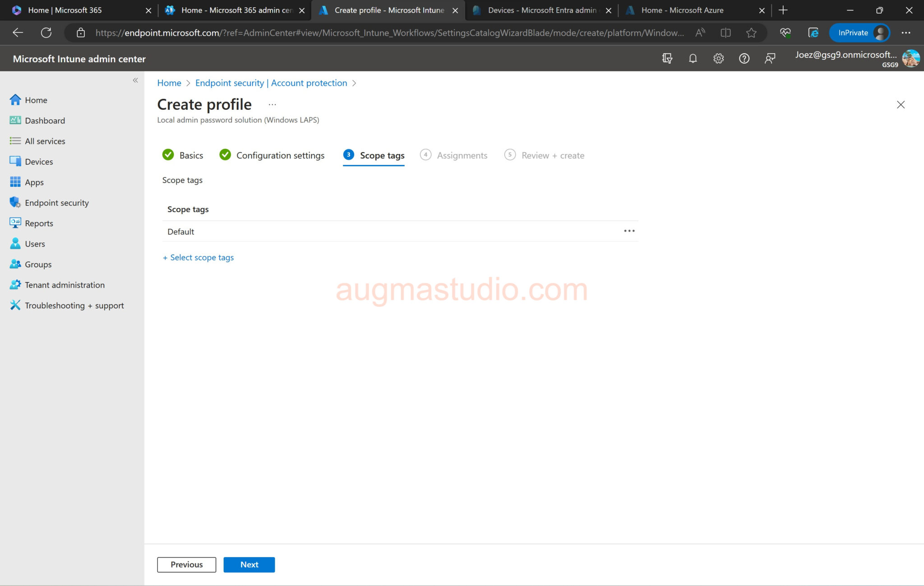Open the Devices section in the sidebar

[38, 161]
